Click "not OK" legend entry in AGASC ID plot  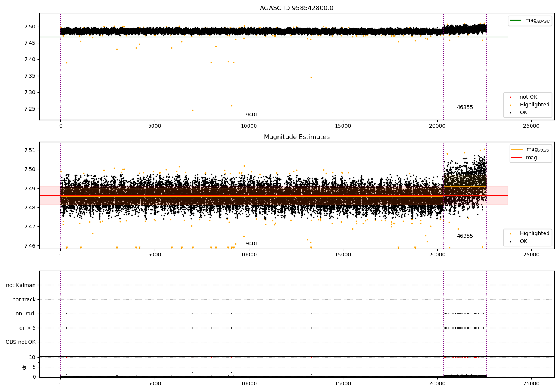pos(528,97)
